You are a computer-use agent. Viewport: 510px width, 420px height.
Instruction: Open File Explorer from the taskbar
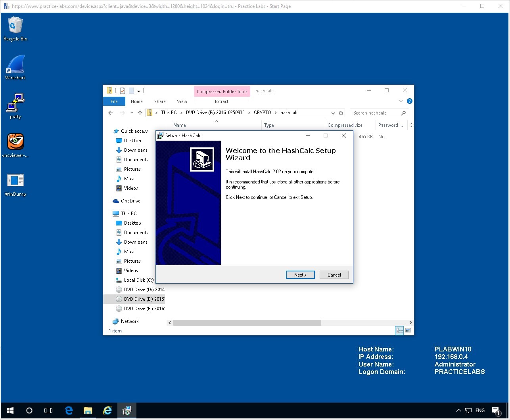88,410
